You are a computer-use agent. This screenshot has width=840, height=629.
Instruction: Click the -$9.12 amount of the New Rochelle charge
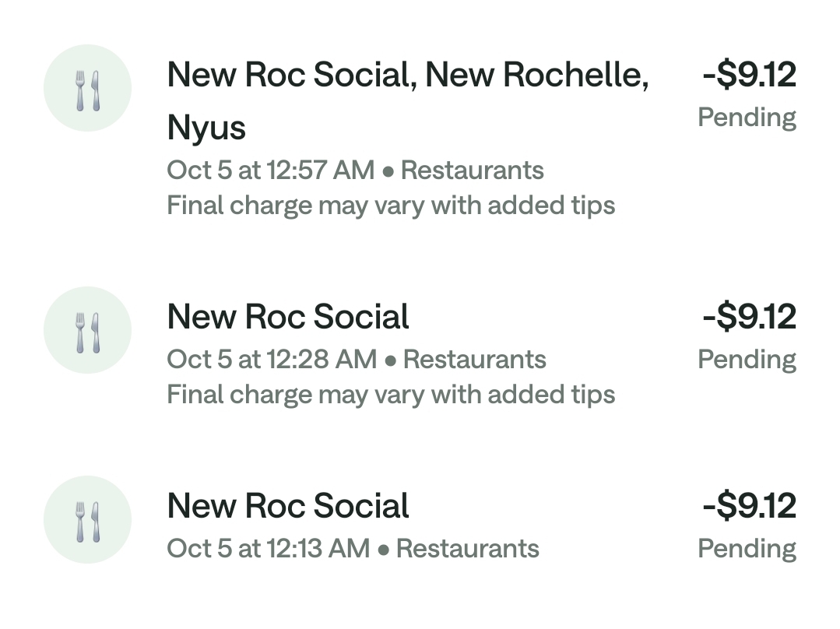749,76
